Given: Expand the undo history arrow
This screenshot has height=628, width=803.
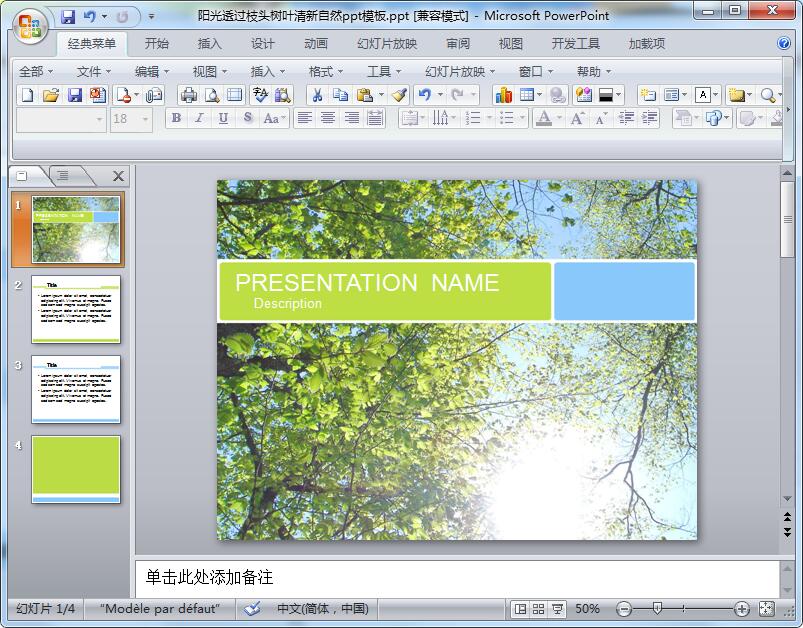Looking at the screenshot, I should pyautogui.click(x=439, y=95).
